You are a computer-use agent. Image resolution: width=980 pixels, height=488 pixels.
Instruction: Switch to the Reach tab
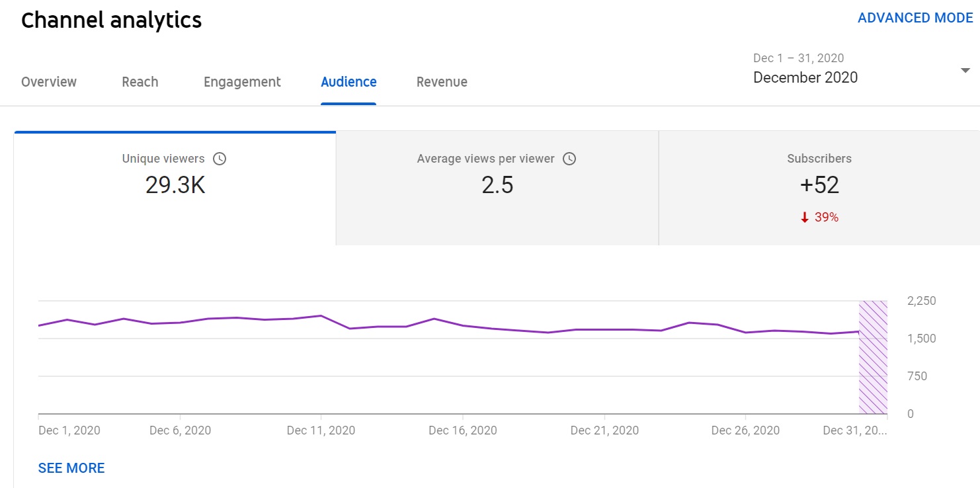pos(140,82)
